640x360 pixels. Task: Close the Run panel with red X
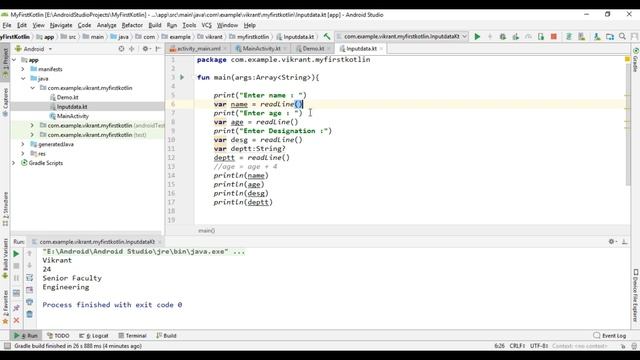coord(16,320)
